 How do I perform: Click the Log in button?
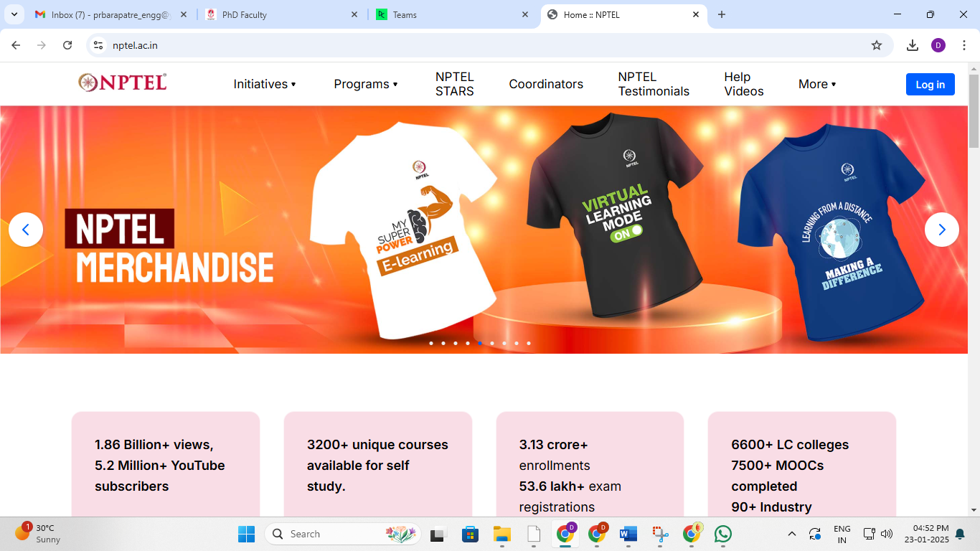click(930, 84)
